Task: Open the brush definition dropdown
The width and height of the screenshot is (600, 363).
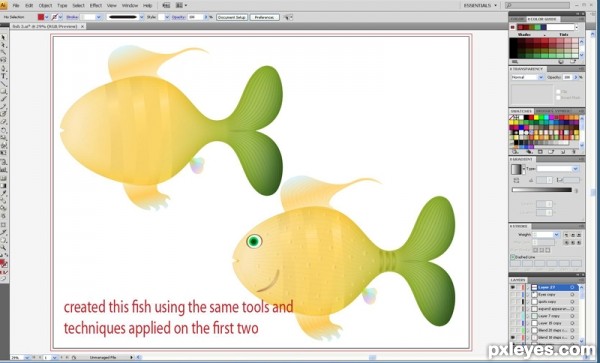Action: (142, 17)
